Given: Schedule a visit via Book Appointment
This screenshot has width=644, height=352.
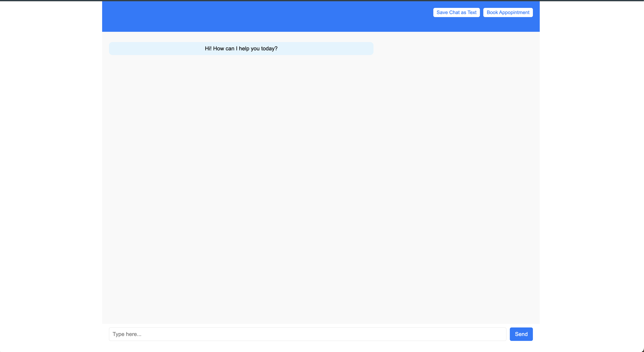Looking at the screenshot, I should (508, 13).
